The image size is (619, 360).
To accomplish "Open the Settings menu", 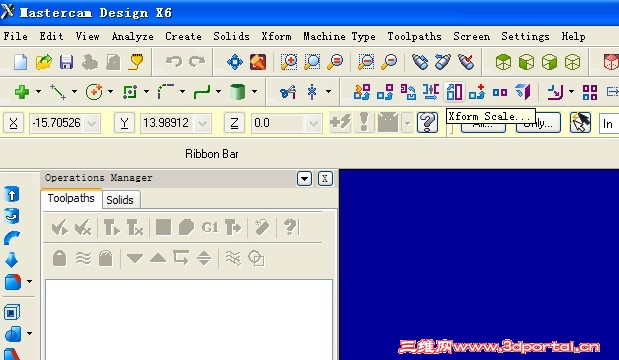I will pyautogui.click(x=525, y=36).
